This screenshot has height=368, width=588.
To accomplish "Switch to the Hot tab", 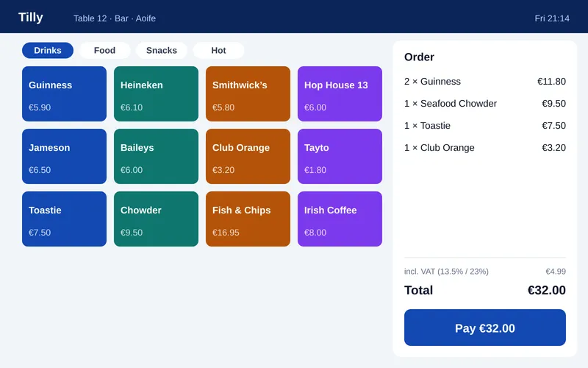I will 218,50.
